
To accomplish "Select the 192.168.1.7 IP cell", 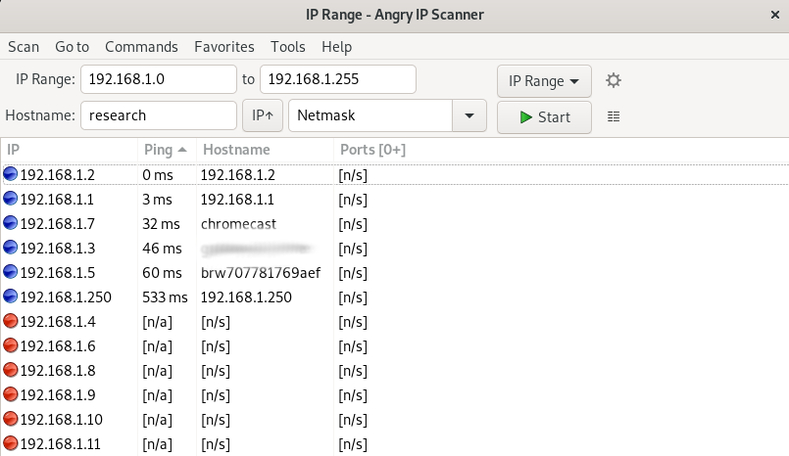I will pos(57,223).
